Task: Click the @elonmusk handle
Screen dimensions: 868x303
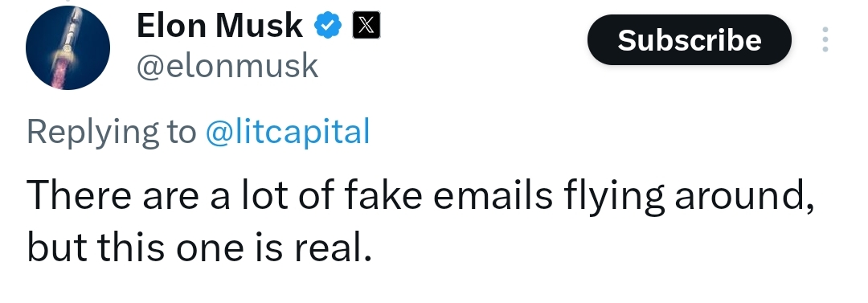Action: coord(227,66)
